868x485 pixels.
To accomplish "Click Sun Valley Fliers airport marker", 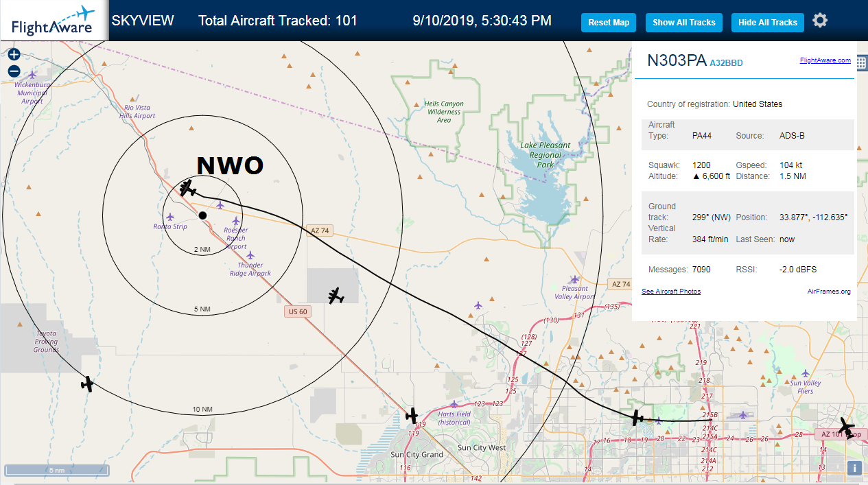I will [806, 373].
